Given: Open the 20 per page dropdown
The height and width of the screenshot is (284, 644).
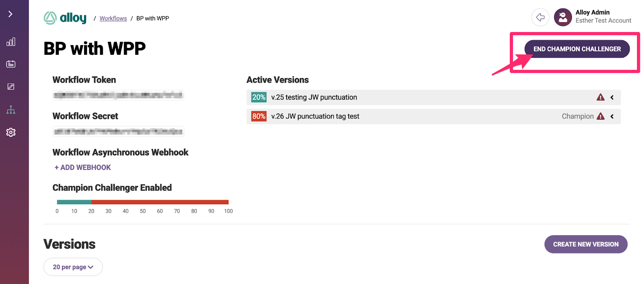Looking at the screenshot, I should tap(73, 267).
